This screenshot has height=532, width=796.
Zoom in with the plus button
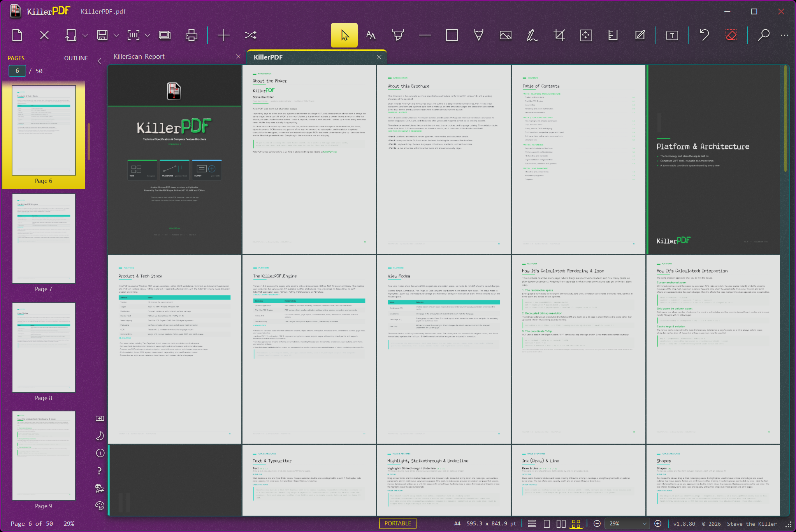tap(657, 524)
